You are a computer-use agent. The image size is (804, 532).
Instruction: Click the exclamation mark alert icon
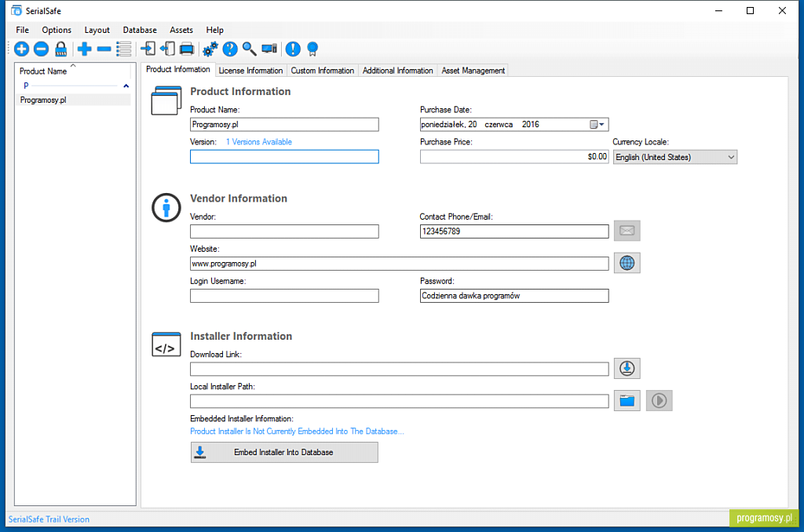click(x=293, y=49)
